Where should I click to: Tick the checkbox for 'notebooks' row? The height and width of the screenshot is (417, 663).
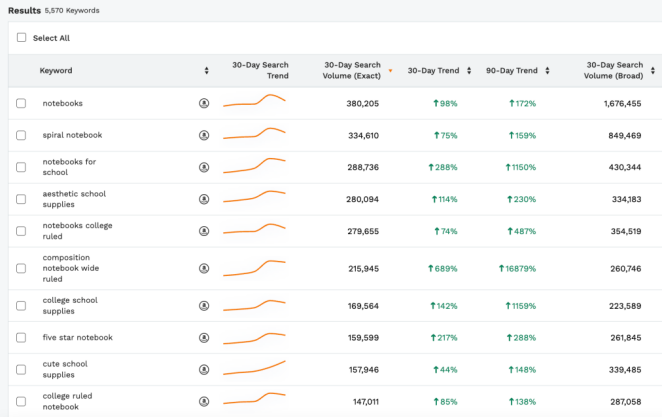click(x=22, y=103)
